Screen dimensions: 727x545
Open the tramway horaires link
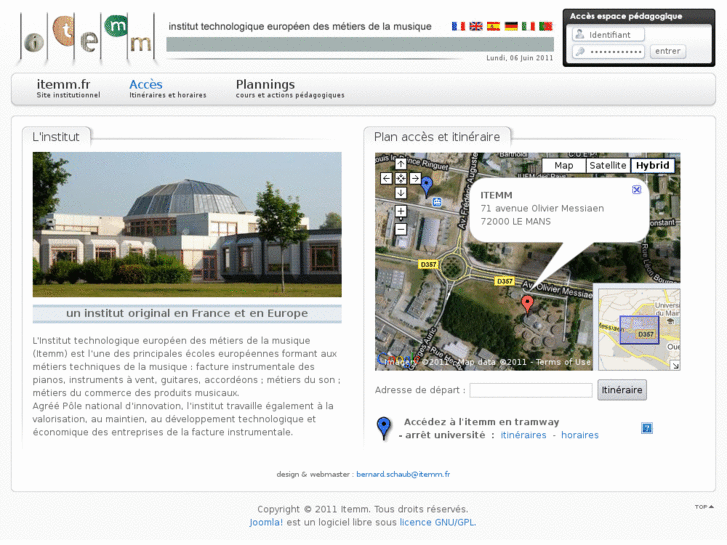580,435
